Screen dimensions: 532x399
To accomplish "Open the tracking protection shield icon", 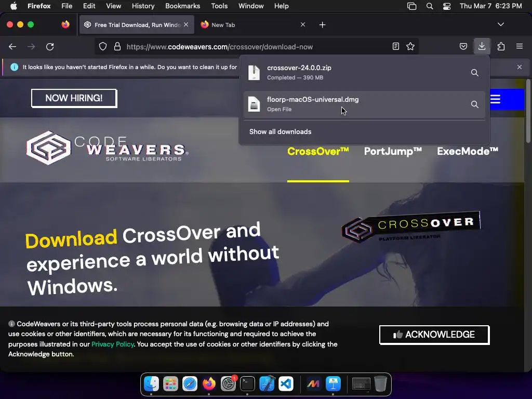I will coord(103,46).
